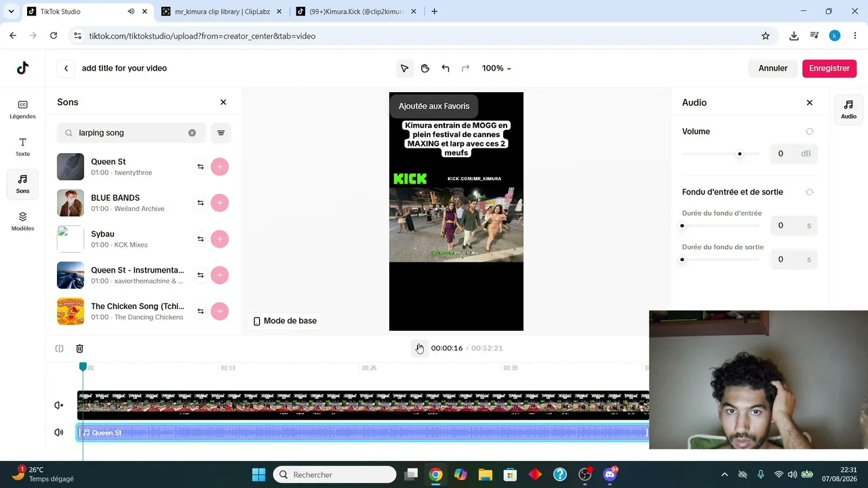Preview the Queen St thumbnail
This screenshot has width=868, height=488.
[71, 167]
